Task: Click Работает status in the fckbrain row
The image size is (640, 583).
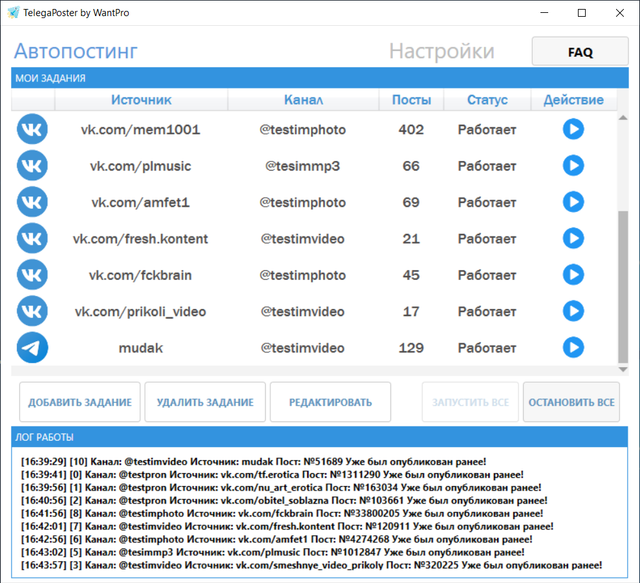Action: point(487,276)
